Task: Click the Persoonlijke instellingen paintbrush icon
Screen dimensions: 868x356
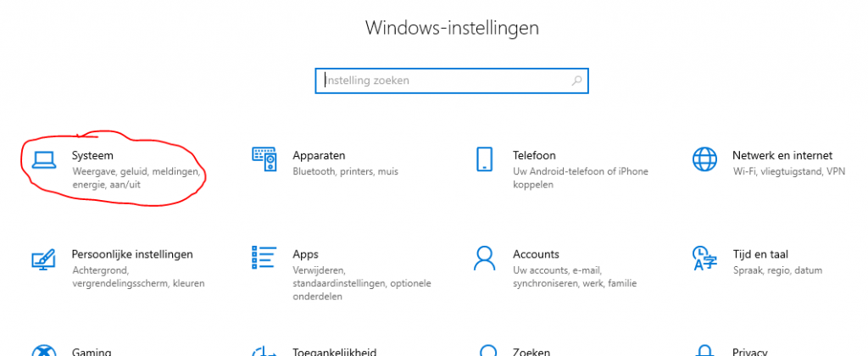Action: coord(44,259)
